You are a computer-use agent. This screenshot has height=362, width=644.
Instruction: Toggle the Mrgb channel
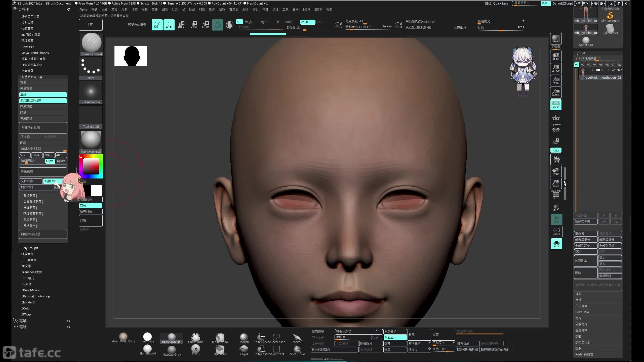[248, 22]
